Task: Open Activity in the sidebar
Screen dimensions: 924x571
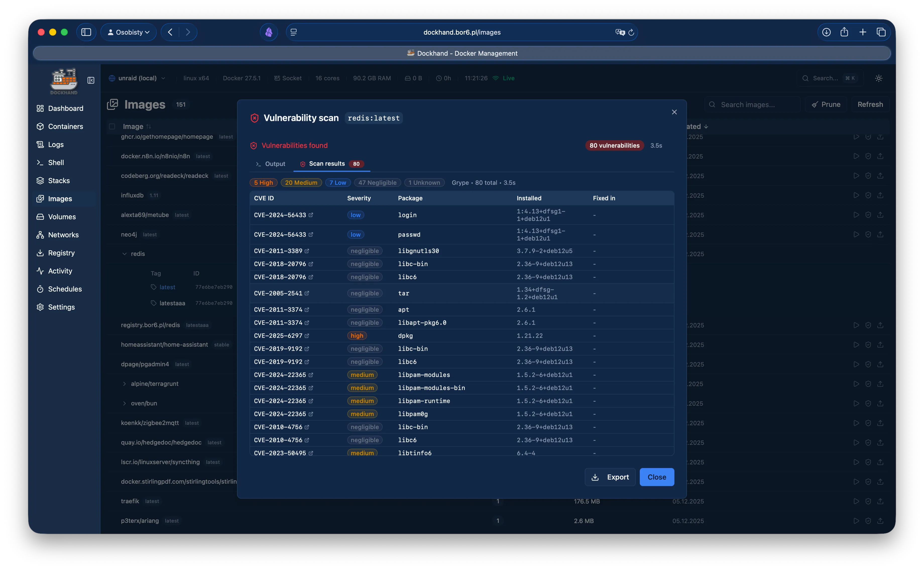Action: (x=60, y=271)
